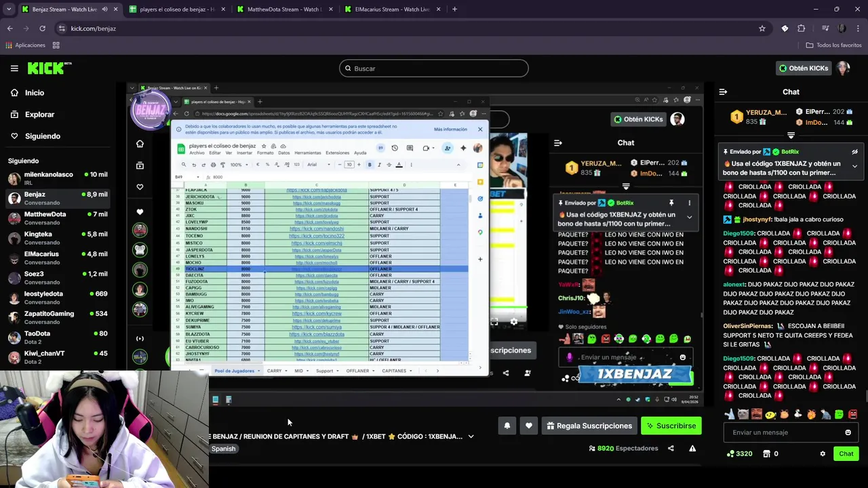This screenshot has width=868, height=488.
Task: Click the Suscribirse button
Action: [x=671, y=426]
